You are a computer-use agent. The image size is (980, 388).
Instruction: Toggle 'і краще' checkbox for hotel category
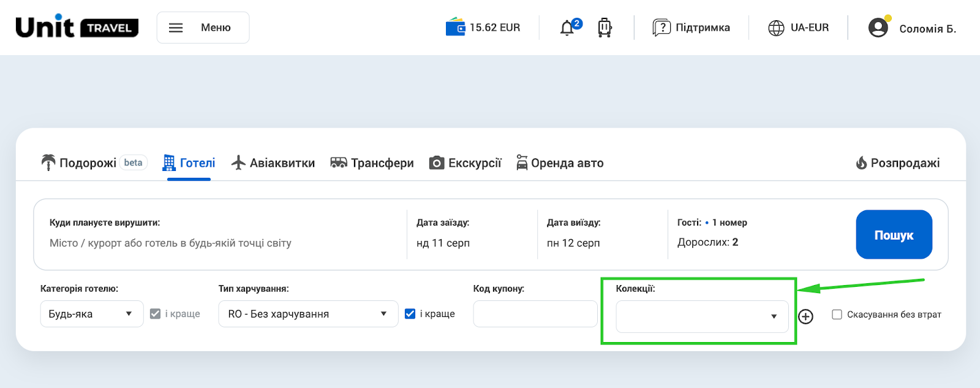[x=156, y=314]
